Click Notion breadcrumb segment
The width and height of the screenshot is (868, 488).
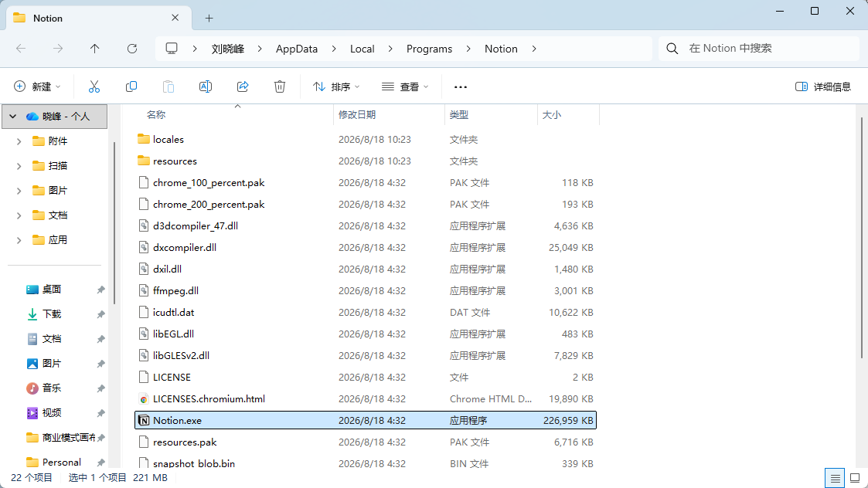point(501,49)
